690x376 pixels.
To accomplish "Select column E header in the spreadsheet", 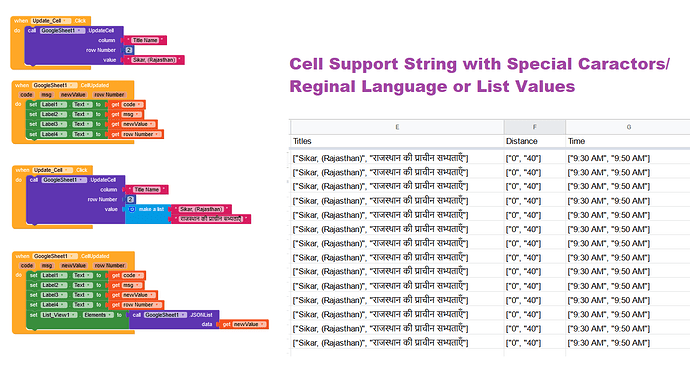I will [x=397, y=127].
